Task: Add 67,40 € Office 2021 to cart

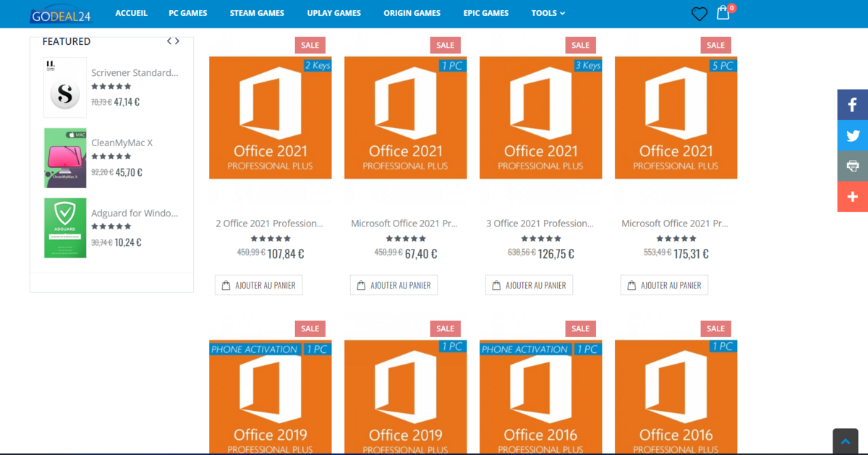Action: point(393,285)
